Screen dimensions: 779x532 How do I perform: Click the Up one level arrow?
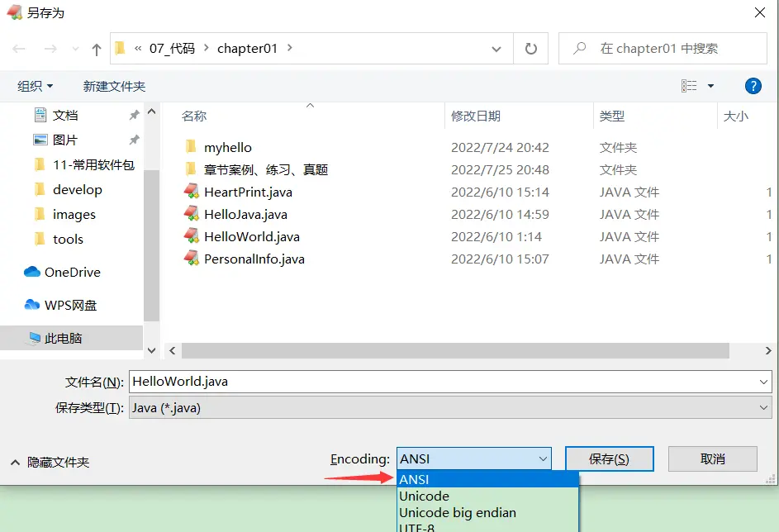tap(96, 50)
